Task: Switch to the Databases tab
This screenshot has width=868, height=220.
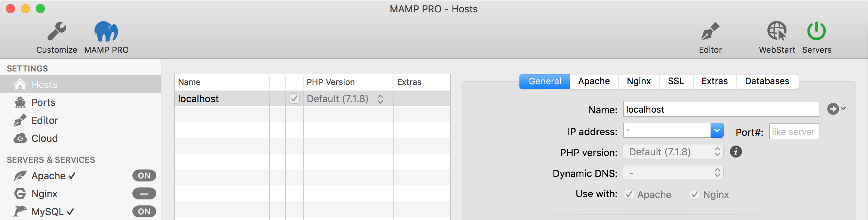Action: pos(767,81)
